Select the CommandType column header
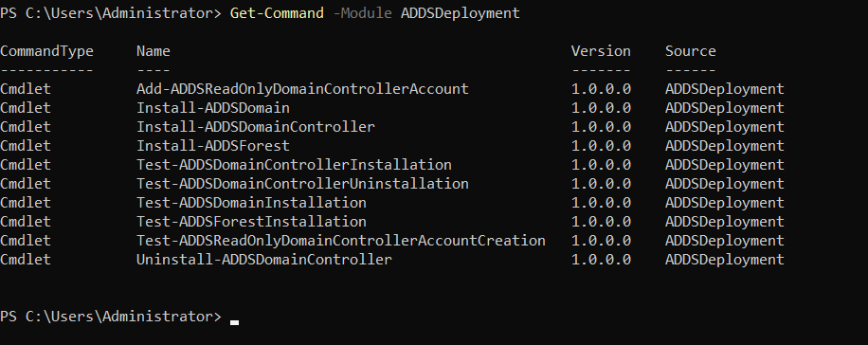 click(47, 51)
